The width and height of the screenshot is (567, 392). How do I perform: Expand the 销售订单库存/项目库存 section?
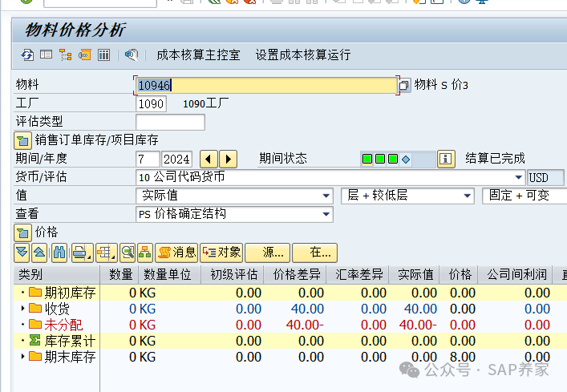(x=22, y=140)
